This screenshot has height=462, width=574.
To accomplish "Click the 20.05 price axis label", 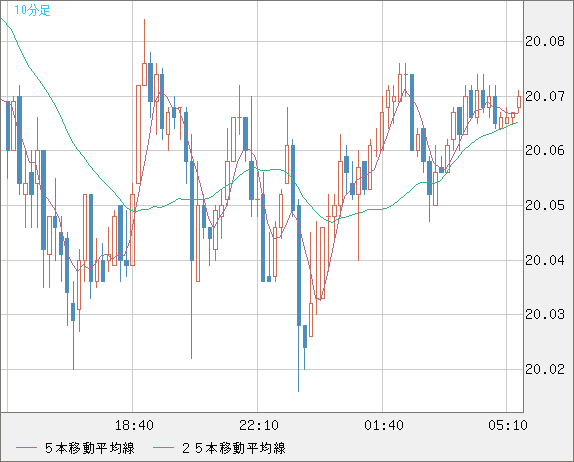I will click(545, 205).
